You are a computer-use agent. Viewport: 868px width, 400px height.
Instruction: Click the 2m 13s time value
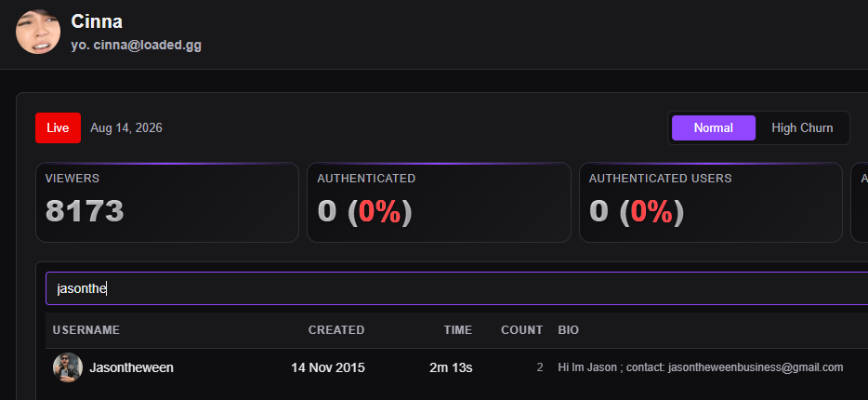point(451,367)
